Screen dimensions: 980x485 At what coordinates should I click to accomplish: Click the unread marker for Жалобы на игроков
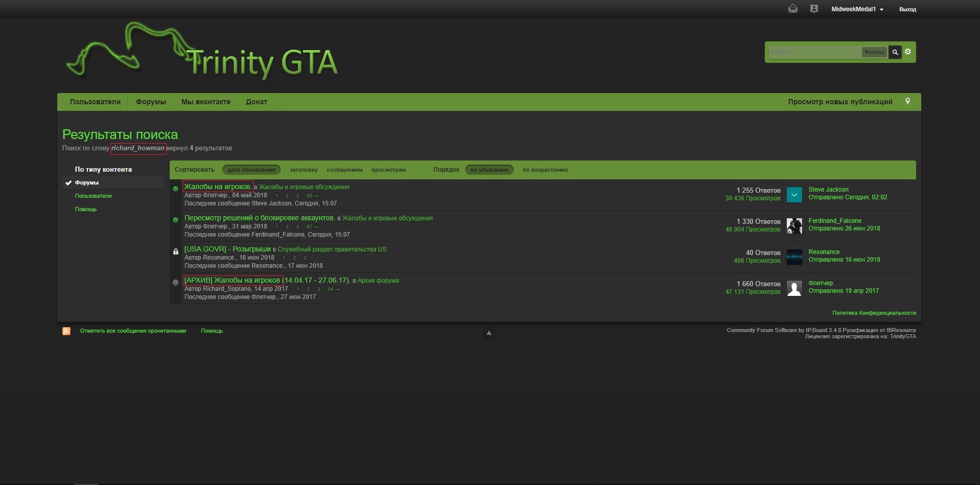point(175,189)
